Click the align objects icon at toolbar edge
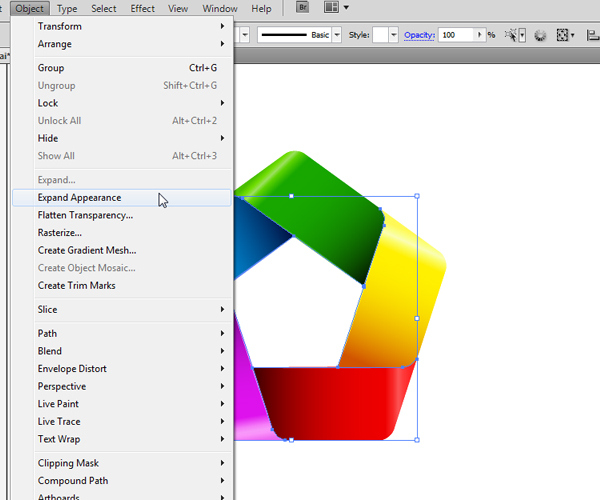This screenshot has width=600, height=500. 593,36
